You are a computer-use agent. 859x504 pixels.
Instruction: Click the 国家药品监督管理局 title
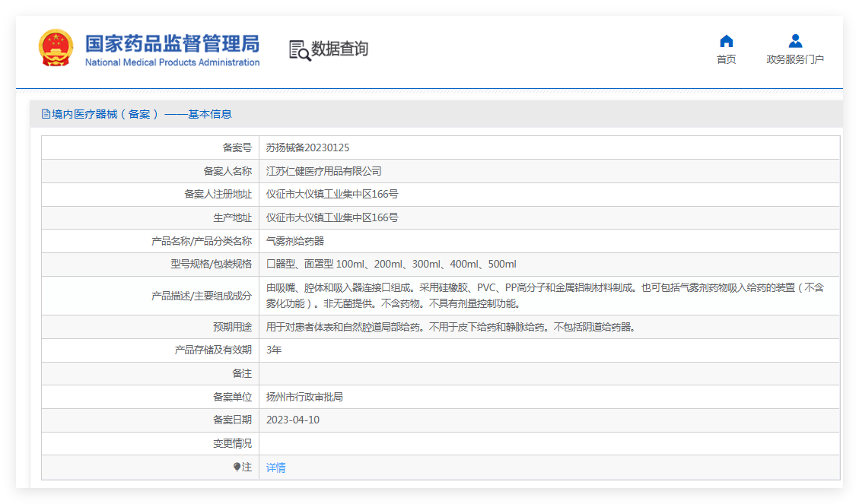(172, 43)
